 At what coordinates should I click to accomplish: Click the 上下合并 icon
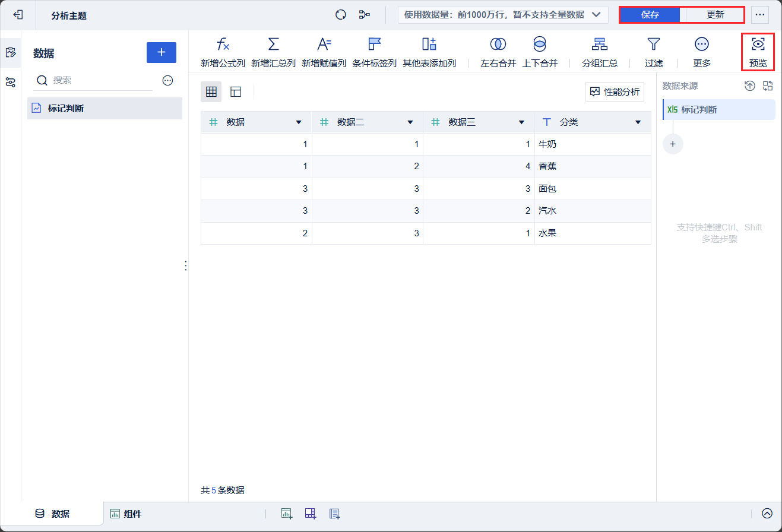540,44
